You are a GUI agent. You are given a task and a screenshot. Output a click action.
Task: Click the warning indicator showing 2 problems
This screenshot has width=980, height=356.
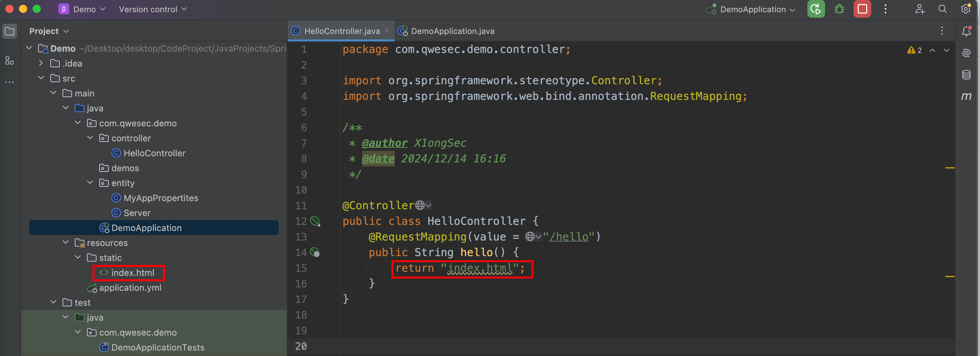point(914,50)
